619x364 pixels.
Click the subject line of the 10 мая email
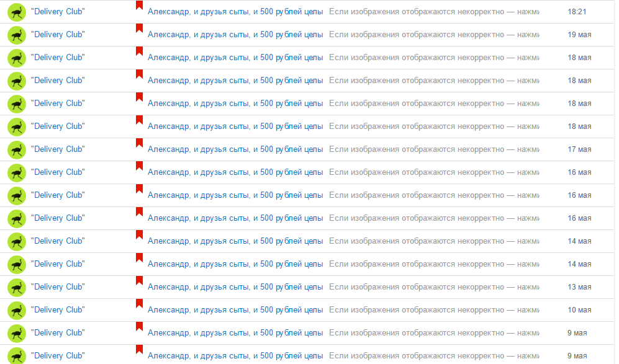[x=235, y=310]
